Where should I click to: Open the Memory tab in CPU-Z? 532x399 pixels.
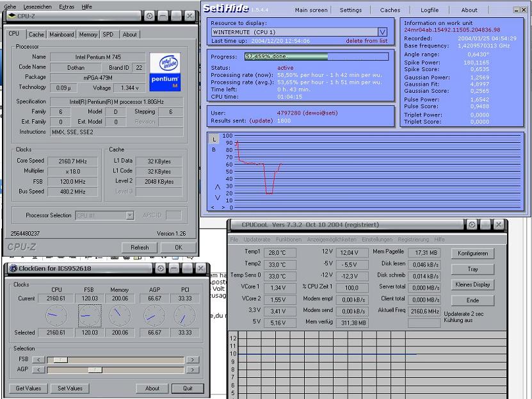(x=88, y=35)
